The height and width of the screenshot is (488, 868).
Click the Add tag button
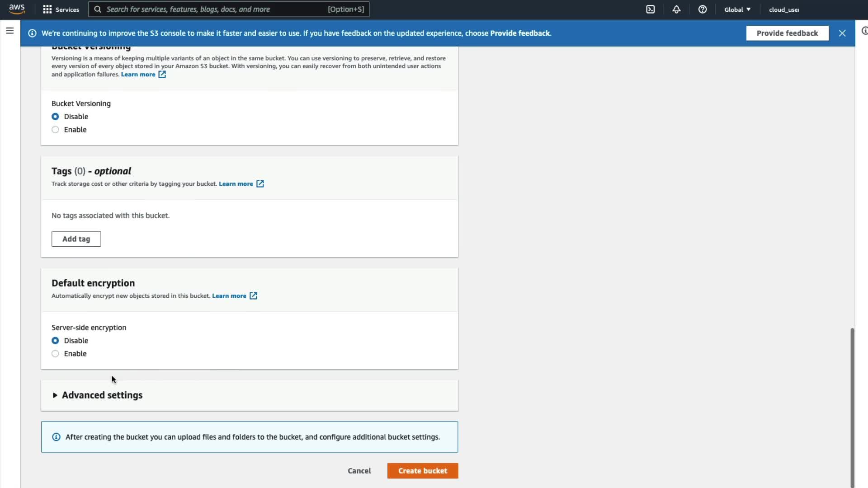coord(76,239)
